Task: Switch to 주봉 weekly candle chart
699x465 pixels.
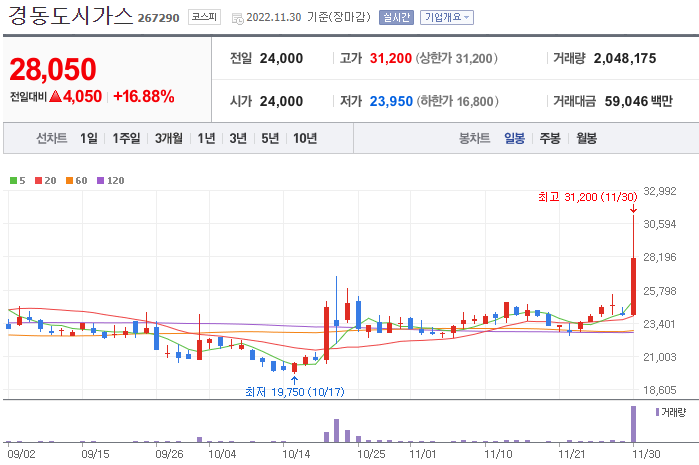Action: [x=550, y=139]
